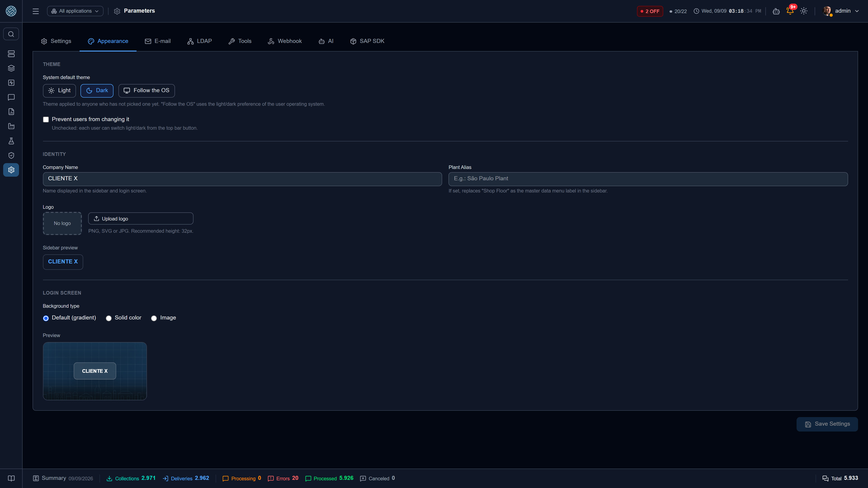This screenshot has width=868, height=488.
Task: Click Collections 2.971 in status bar
Action: coord(131,479)
